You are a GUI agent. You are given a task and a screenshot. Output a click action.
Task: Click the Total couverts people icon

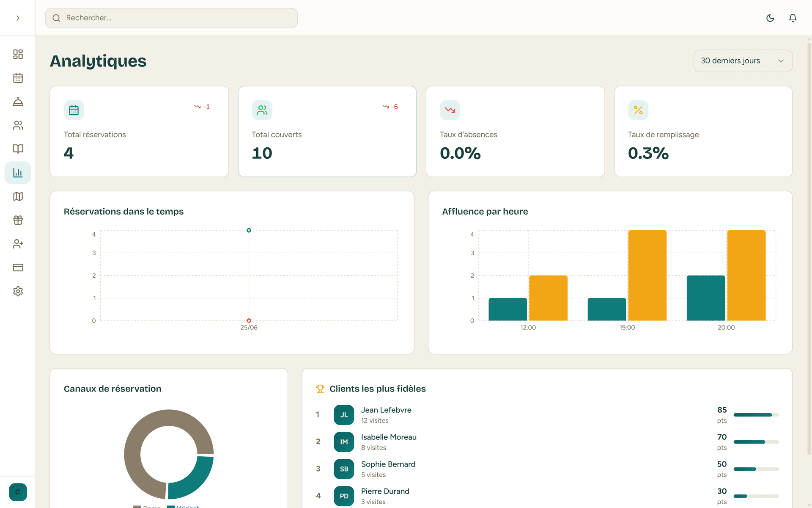262,110
